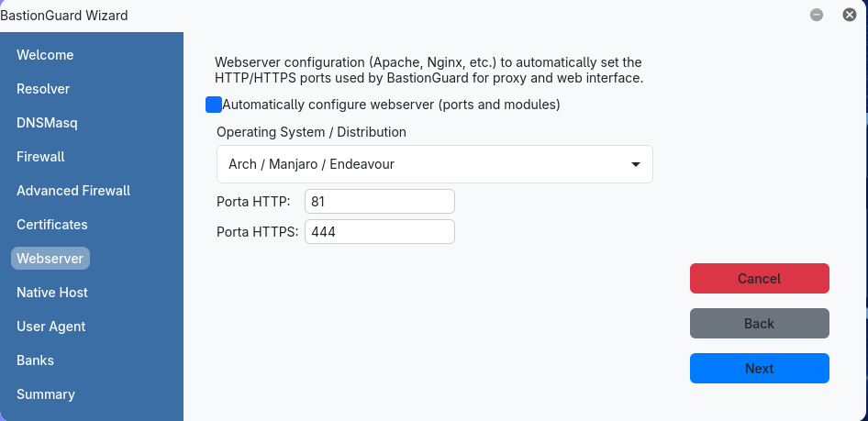Select the Resolver sidebar item
Screen dimensions: 868x421
point(43,89)
